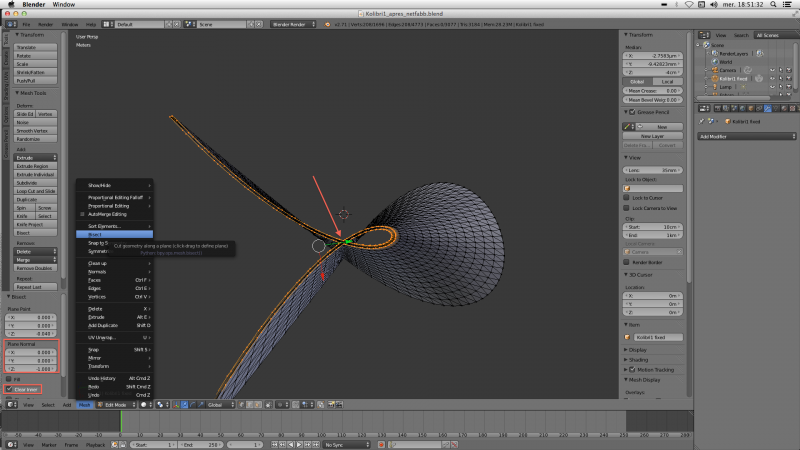Select the translate manipulator arrow icon
Screen dimensions: 800x450
[185, 405]
